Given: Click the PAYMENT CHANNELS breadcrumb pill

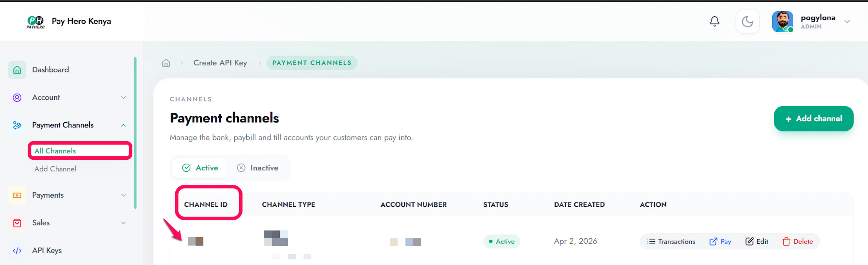Looking at the screenshot, I should click(x=312, y=63).
